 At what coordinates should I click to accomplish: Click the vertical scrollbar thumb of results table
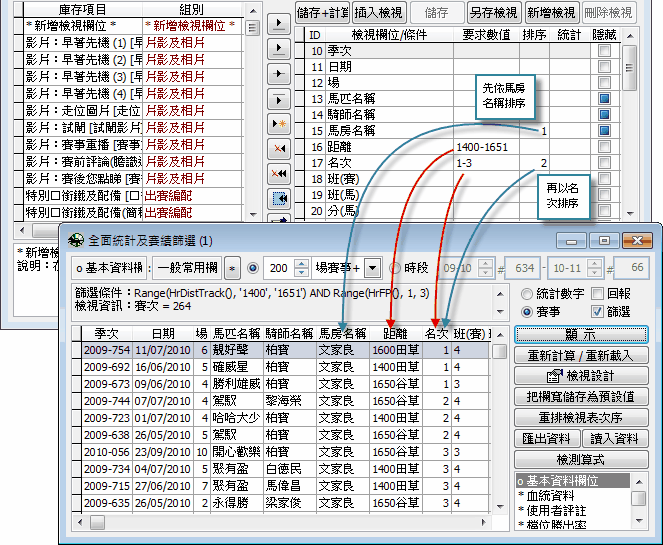(x=500, y=351)
